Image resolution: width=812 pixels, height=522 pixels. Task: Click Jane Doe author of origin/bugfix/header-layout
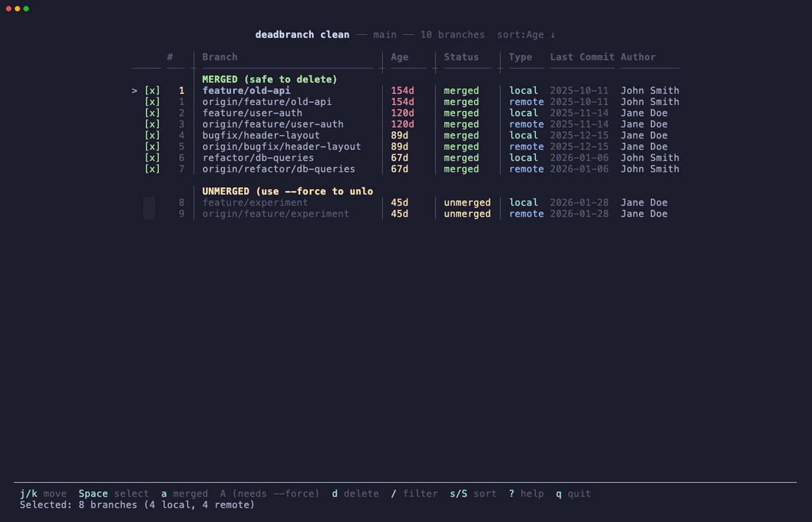(x=644, y=147)
